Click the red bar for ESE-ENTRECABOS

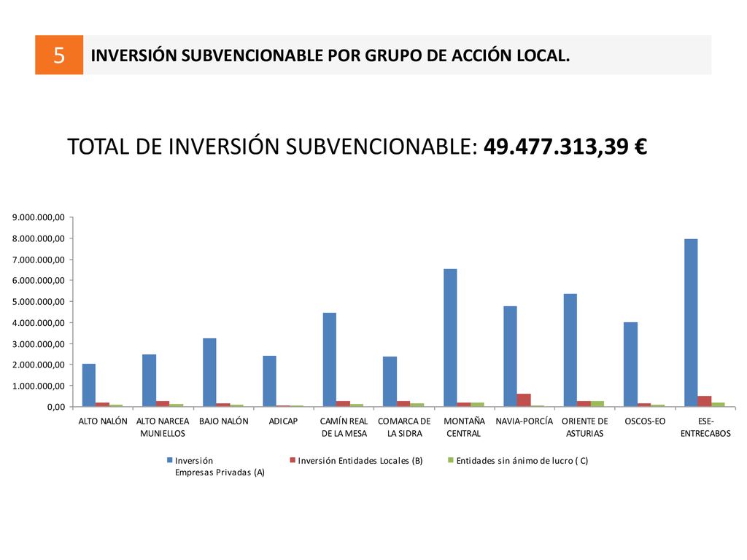pyautogui.click(x=705, y=402)
